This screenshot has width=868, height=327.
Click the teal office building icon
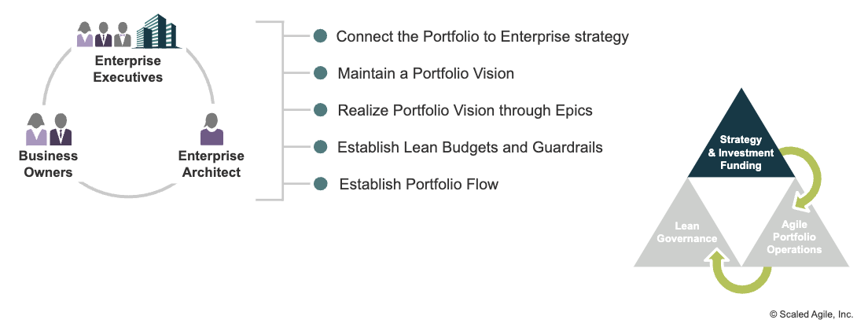(x=157, y=31)
